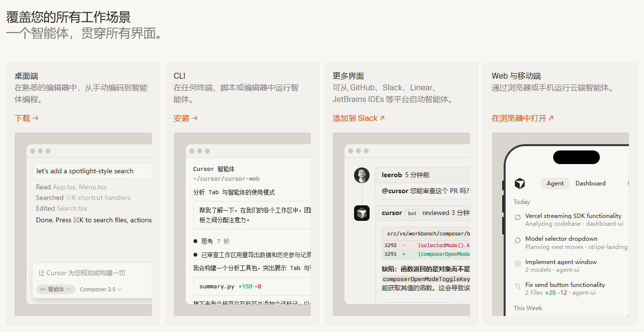Click spinner icon beside Model selector dropdown task

tap(518, 240)
